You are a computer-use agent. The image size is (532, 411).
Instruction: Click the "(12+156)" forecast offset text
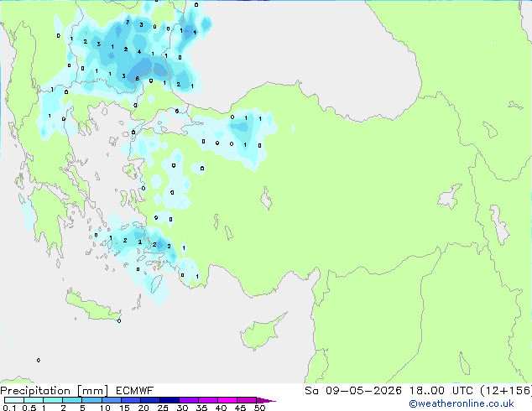pos(506,391)
